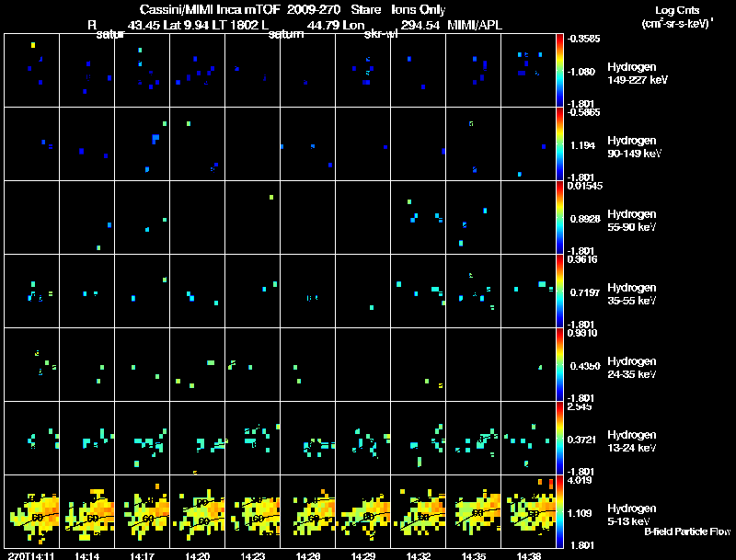Click the '0.3721' color scale value

point(581,440)
